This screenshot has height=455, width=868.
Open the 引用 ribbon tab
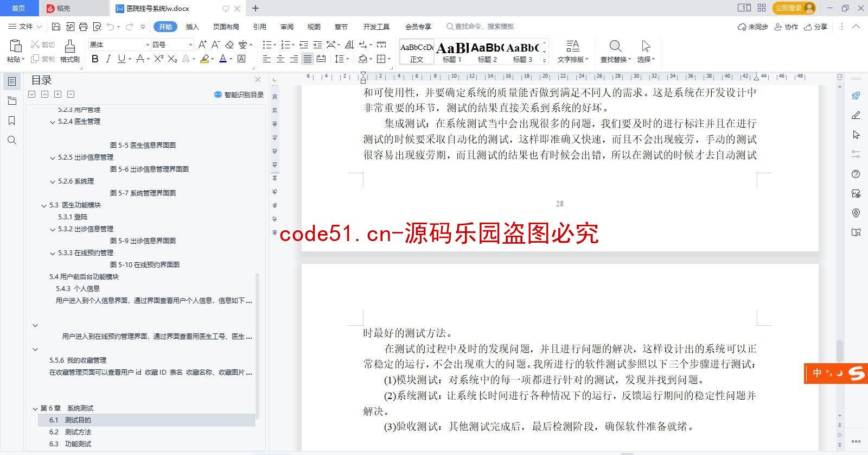click(x=260, y=27)
